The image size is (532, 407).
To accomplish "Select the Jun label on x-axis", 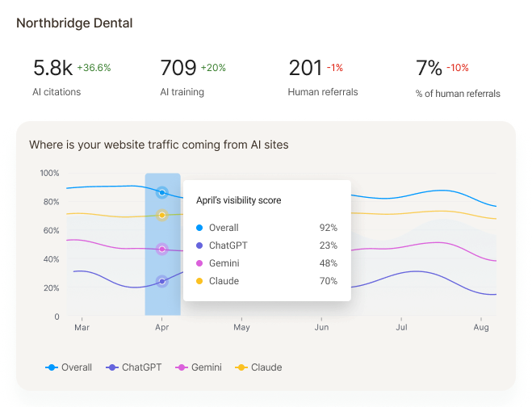I will click(321, 327).
